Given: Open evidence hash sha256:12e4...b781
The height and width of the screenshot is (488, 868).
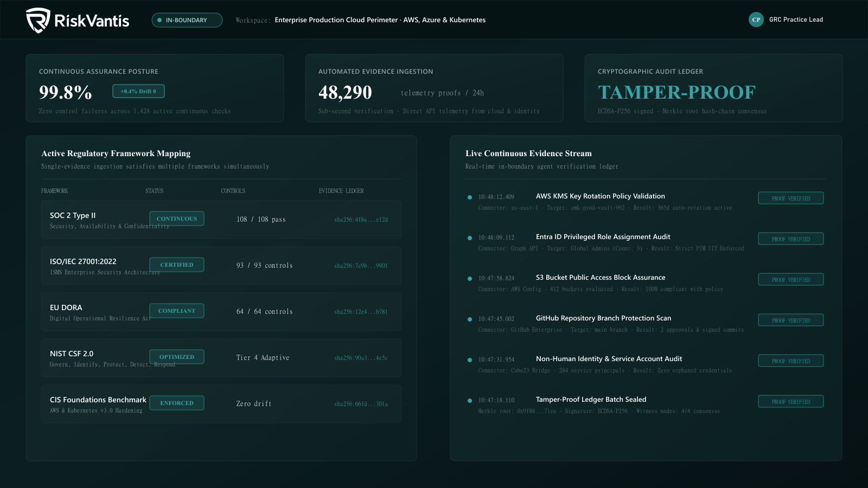Looking at the screenshot, I should click(361, 312).
